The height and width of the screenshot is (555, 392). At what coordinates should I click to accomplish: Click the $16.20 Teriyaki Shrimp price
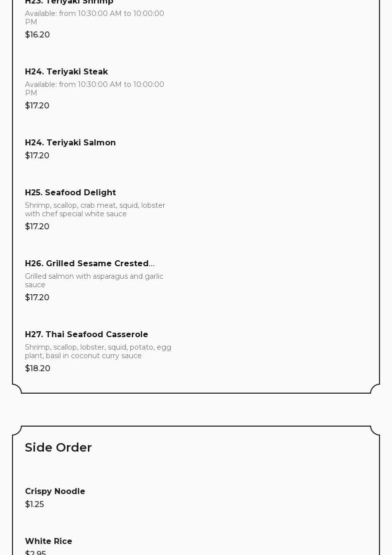37,34
